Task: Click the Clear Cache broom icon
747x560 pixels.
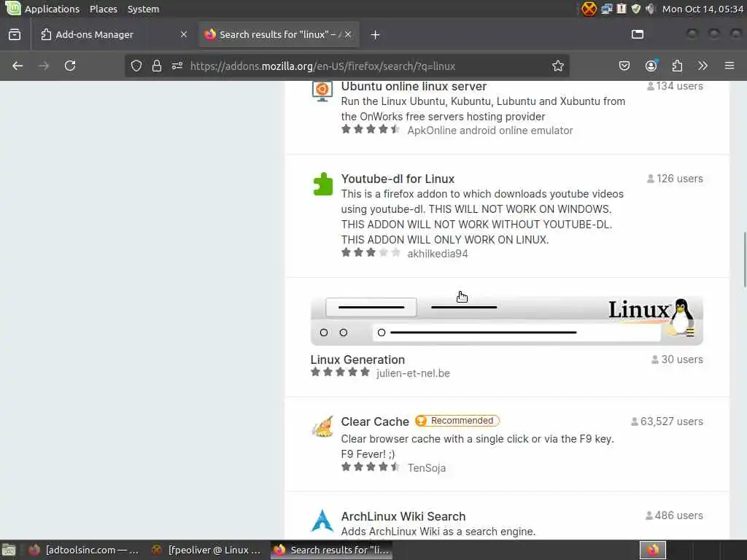Action: click(x=322, y=426)
